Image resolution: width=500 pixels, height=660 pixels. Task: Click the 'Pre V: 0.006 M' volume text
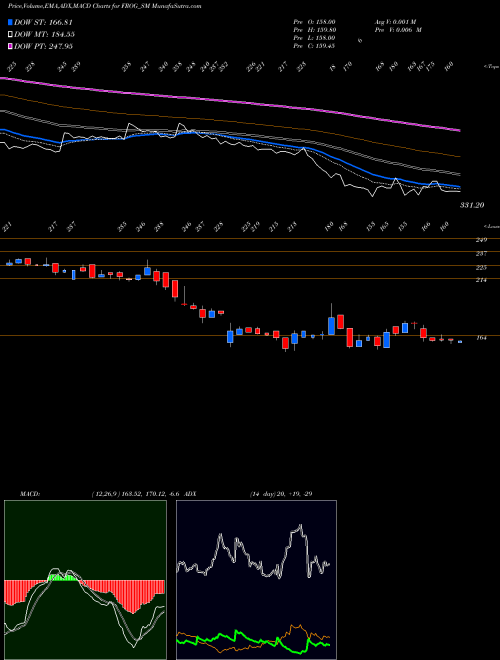pos(398,30)
